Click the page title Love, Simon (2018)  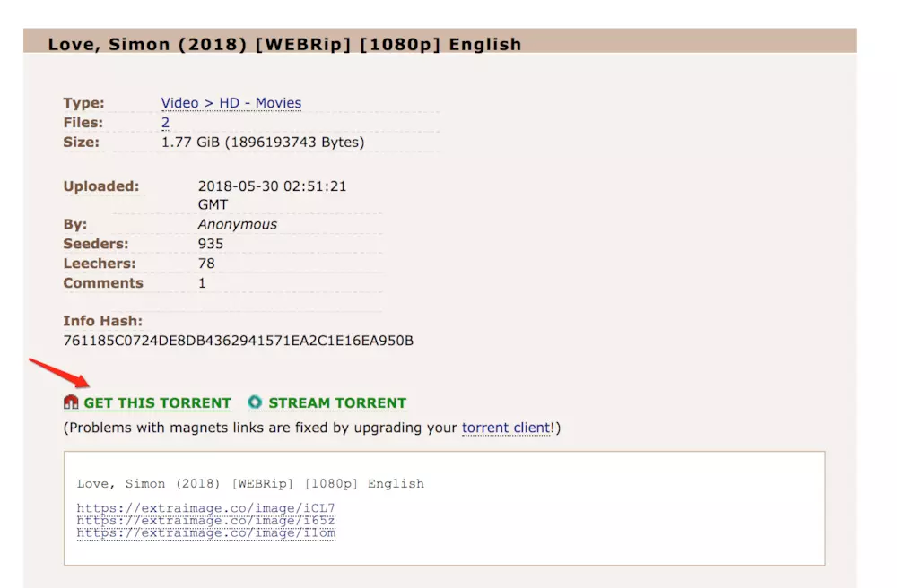click(x=284, y=44)
